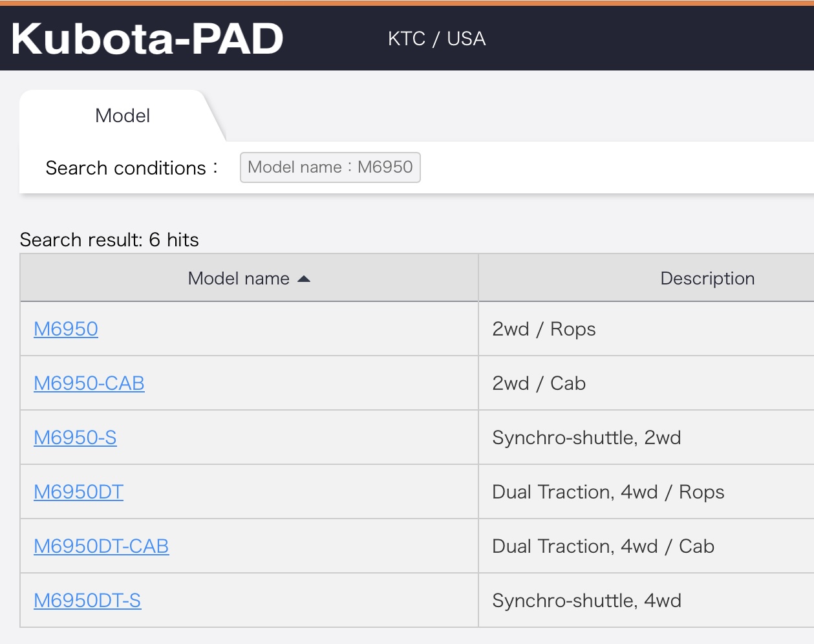814x644 pixels.
Task: Click the Kubota-PAD logo
Action: click(147, 39)
